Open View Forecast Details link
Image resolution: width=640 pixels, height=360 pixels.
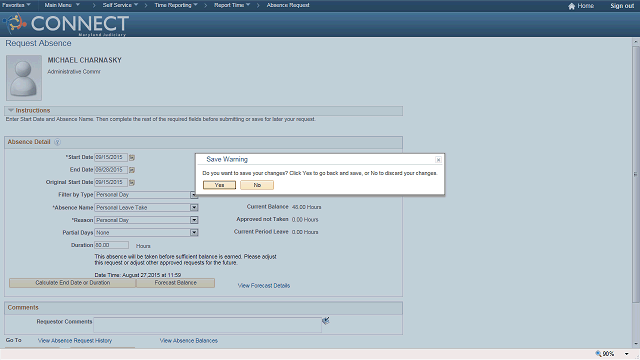point(264,286)
